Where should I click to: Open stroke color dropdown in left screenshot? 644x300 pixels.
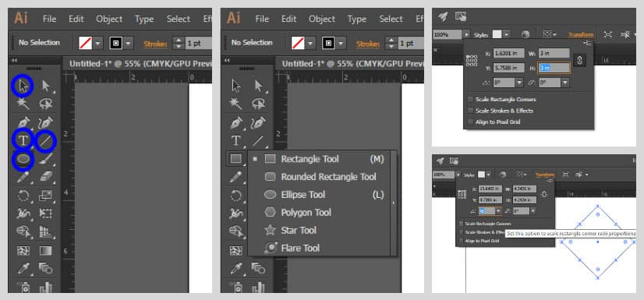click(129, 43)
